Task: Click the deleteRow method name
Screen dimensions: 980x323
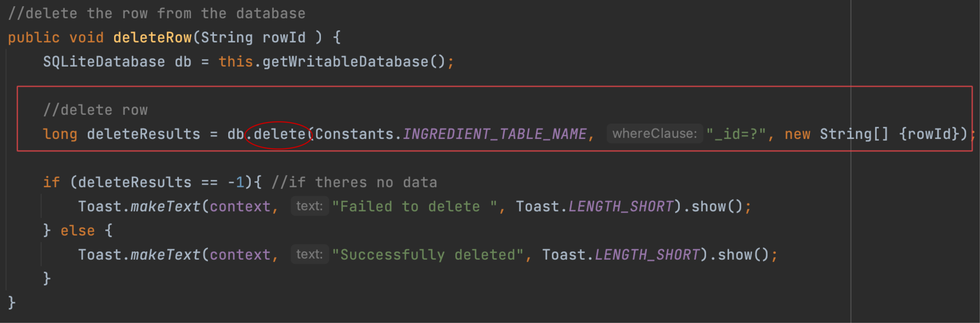Action: coord(152,37)
